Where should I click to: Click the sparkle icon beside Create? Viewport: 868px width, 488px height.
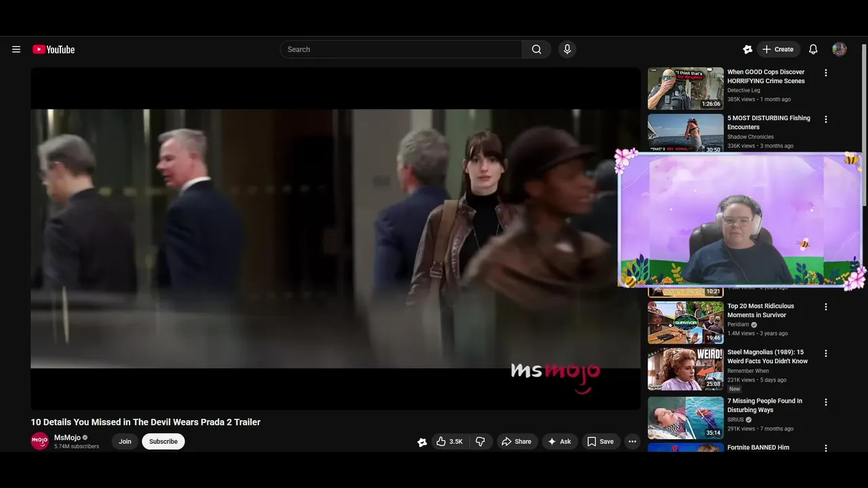747,49
